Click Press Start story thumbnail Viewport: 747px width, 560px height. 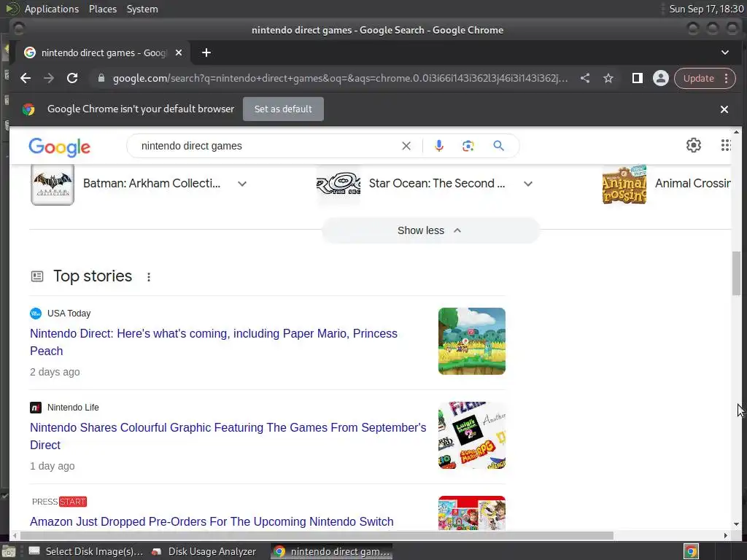[472, 513]
